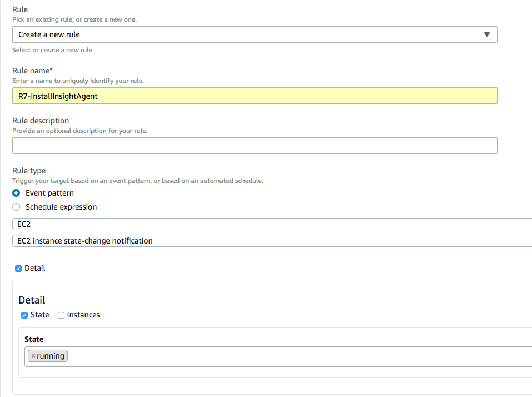Click the large Detail section heading
The height and width of the screenshot is (397, 532).
32,300
